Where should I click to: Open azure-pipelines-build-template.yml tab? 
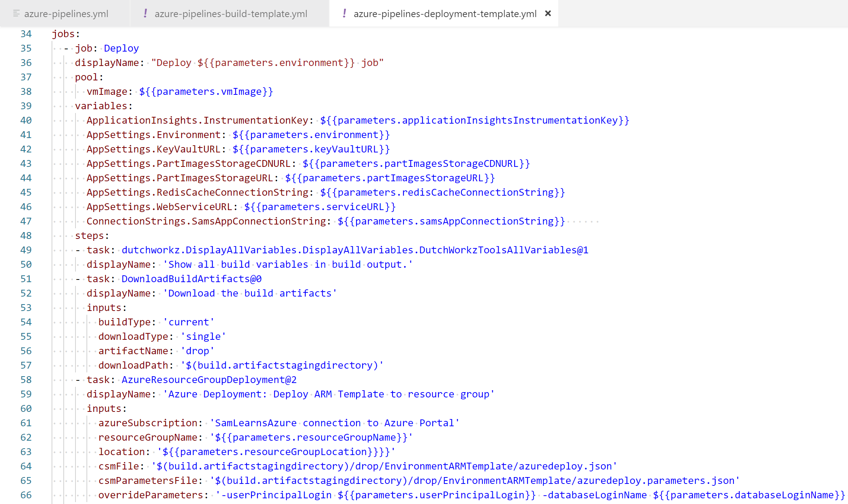231,14
